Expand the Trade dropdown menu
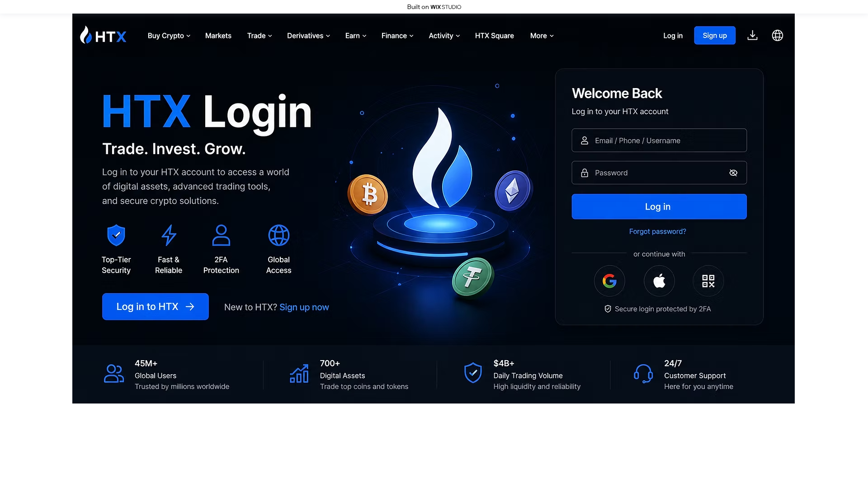Screen dimensions: 868x488 259,36
